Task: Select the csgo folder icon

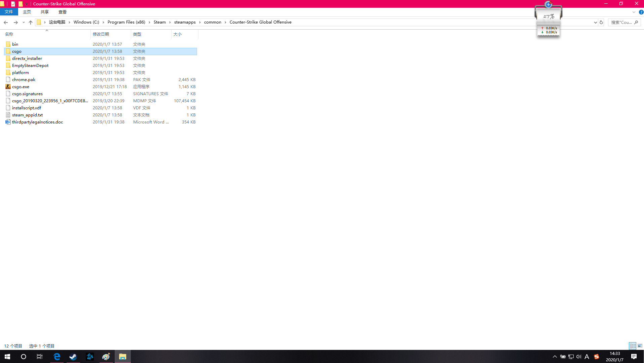Action: [x=8, y=51]
